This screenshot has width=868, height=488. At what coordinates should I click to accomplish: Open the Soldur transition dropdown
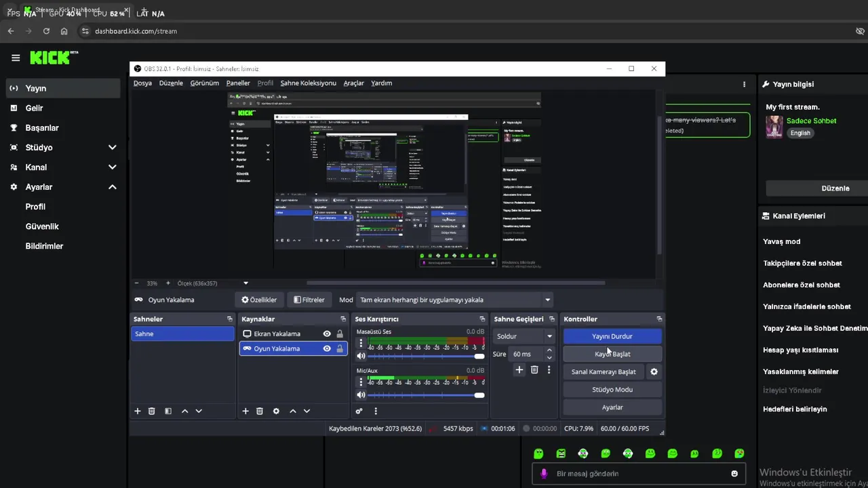tap(524, 336)
